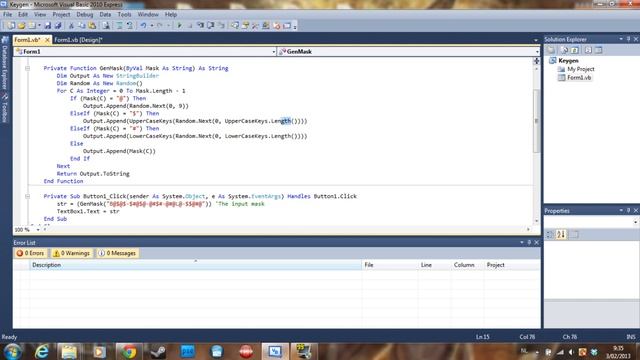Open the File menu
This screenshot has width=640, height=360.
(7, 14)
